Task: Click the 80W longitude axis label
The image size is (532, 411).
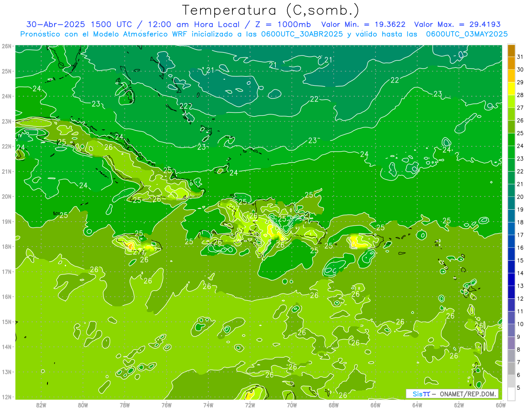Action: pyautogui.click(x=82, y=404)
